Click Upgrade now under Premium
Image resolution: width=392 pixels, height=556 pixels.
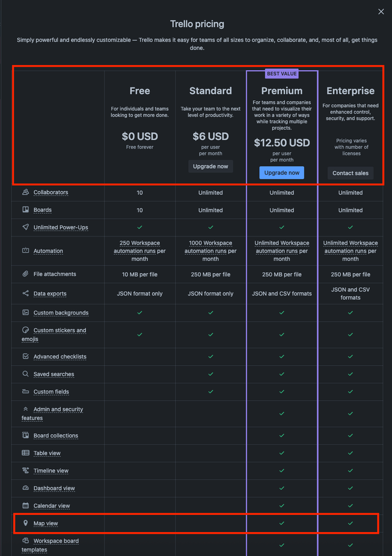click(x=282, y=173)
